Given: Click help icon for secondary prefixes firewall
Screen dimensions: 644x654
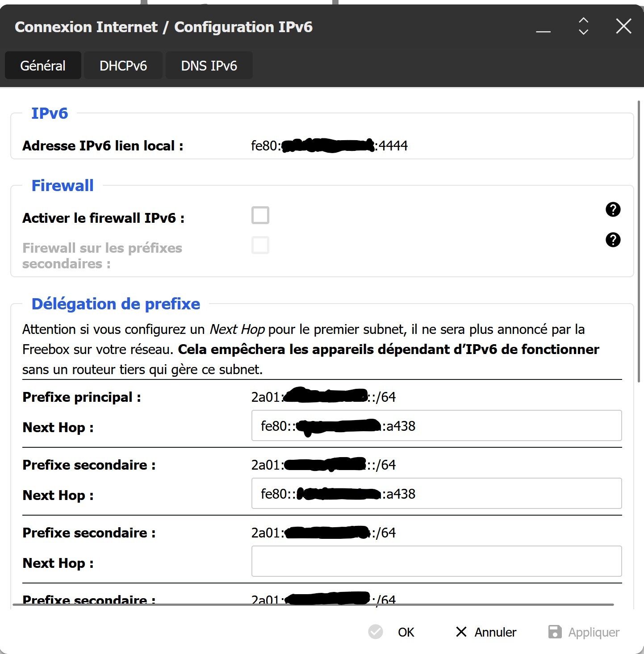Looking at the screenshot, I should pos(613,240).
